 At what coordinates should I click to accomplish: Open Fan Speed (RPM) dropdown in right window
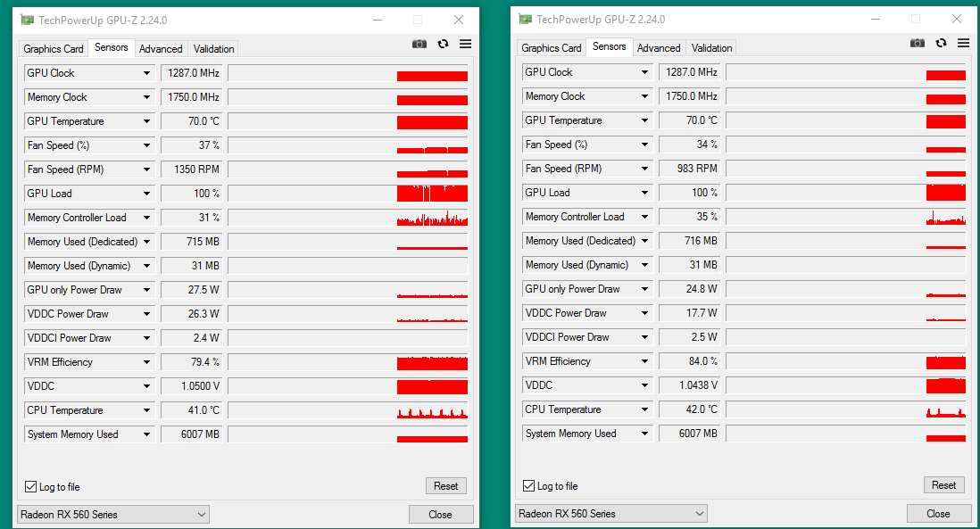pos(644,169)
